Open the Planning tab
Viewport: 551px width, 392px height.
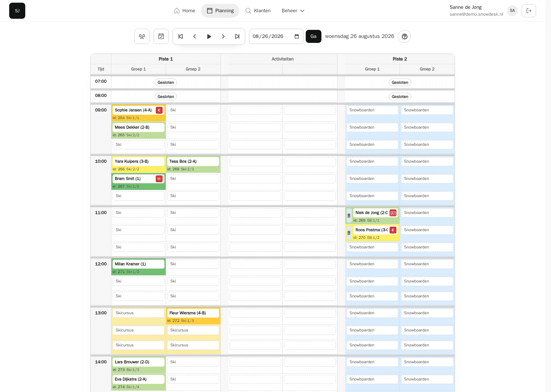coord(220,11)
